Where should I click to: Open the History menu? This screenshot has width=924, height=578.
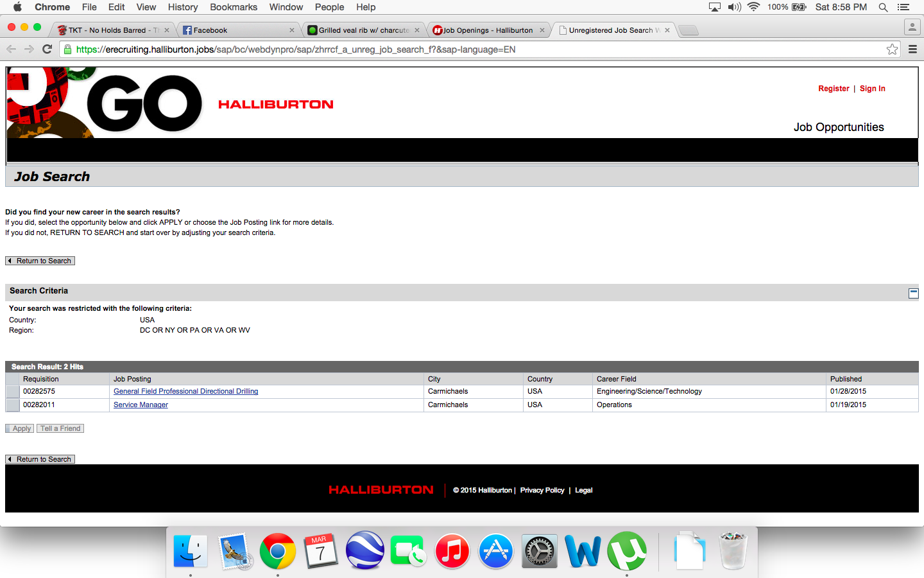tap(183, 7)
